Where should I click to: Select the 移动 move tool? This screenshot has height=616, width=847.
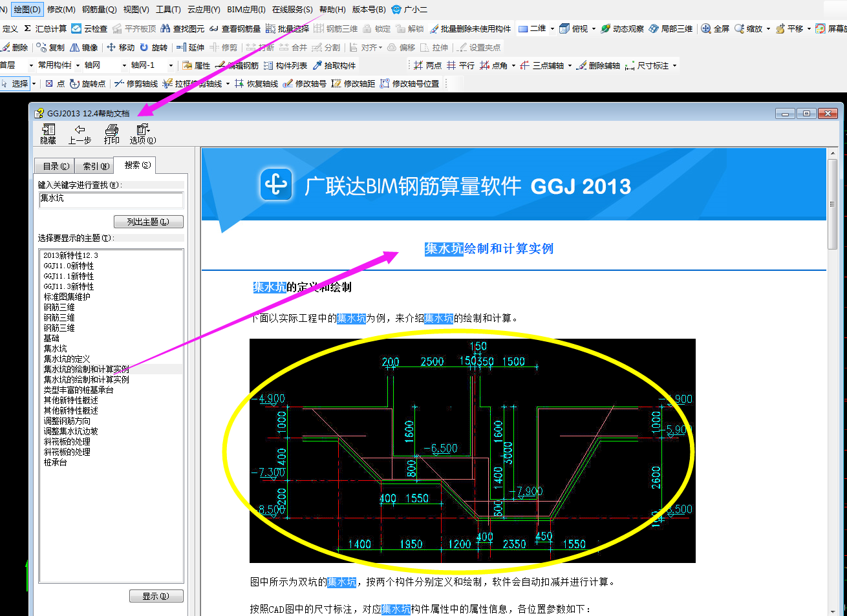(120, 47)
